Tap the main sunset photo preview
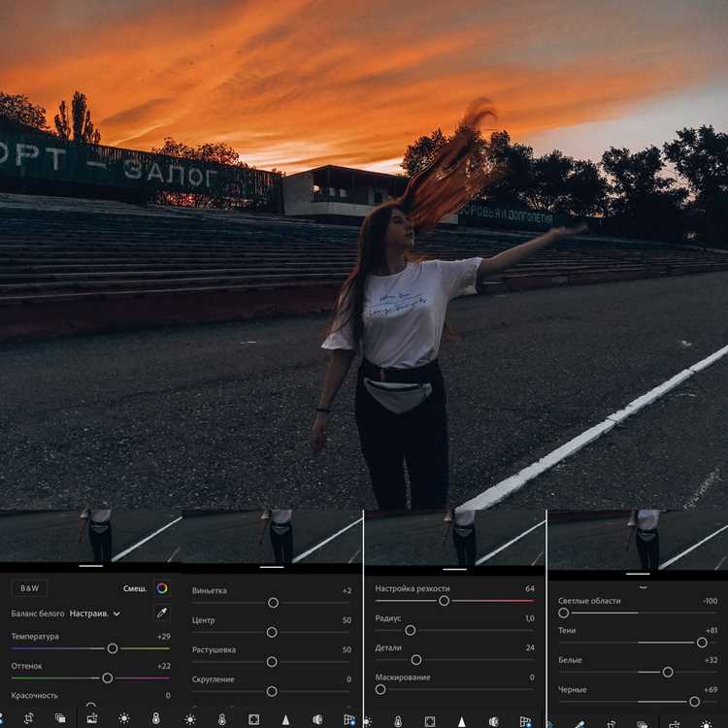 pyautogui.click(x=364, y=254)
